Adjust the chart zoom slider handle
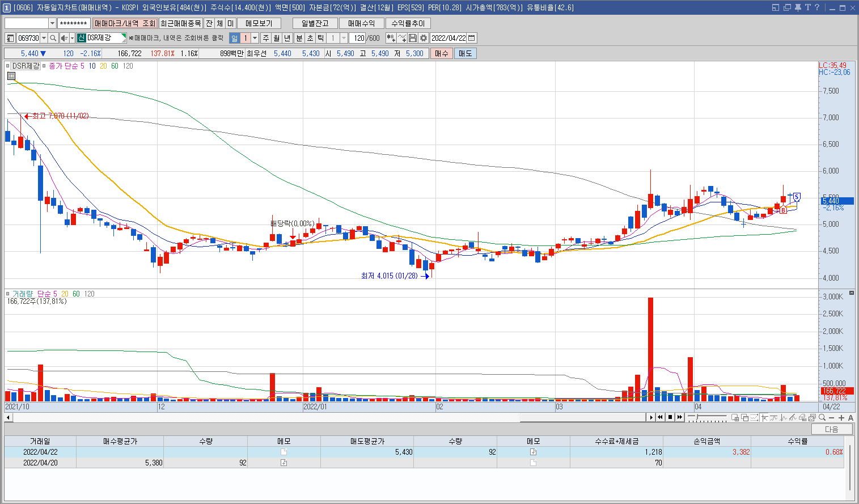 [x=698, y=417]
